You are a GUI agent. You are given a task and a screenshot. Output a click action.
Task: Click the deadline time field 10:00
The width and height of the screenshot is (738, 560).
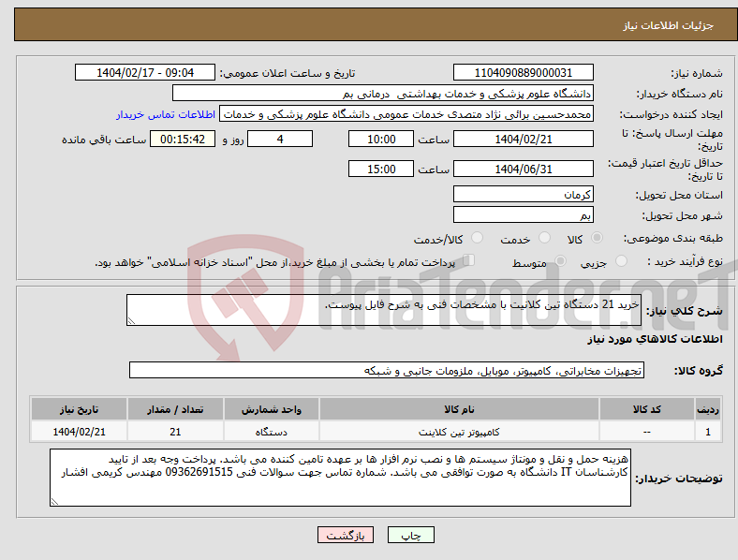(381, 139)
